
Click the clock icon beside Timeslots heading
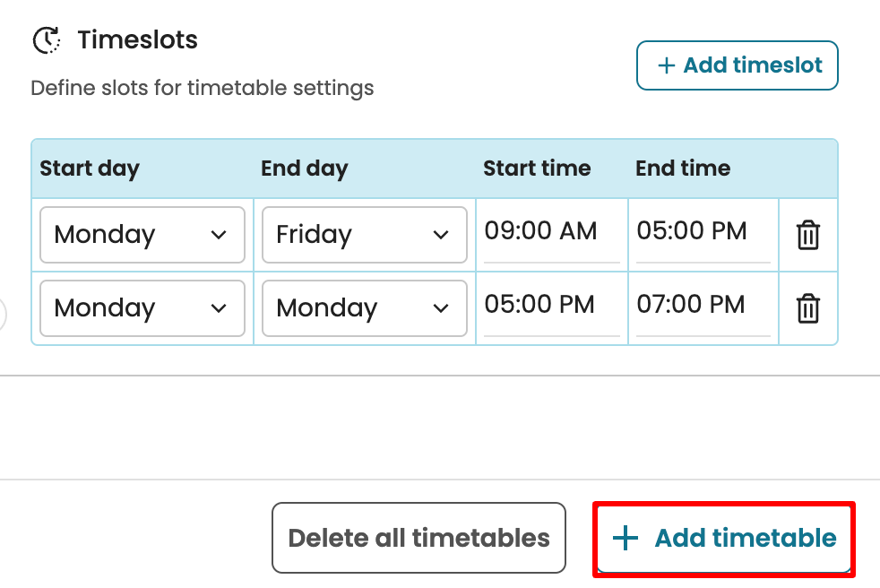click(x=47, y=40)
